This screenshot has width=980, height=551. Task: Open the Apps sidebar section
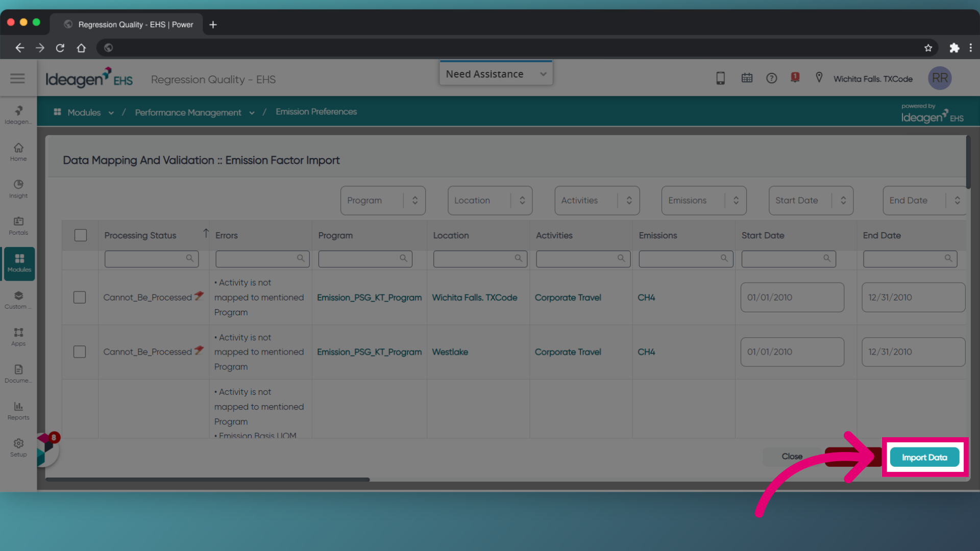(18, 337)
